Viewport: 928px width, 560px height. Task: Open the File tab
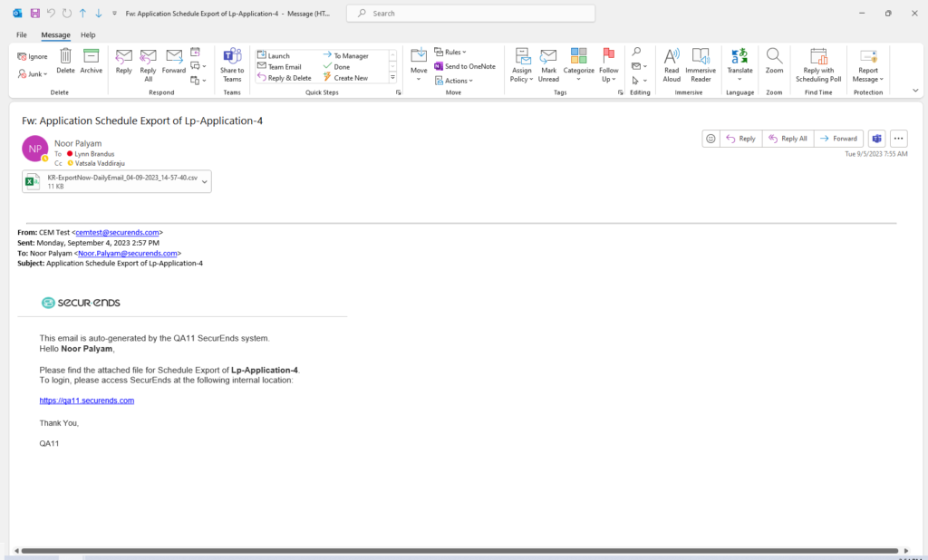click(22, 35)
